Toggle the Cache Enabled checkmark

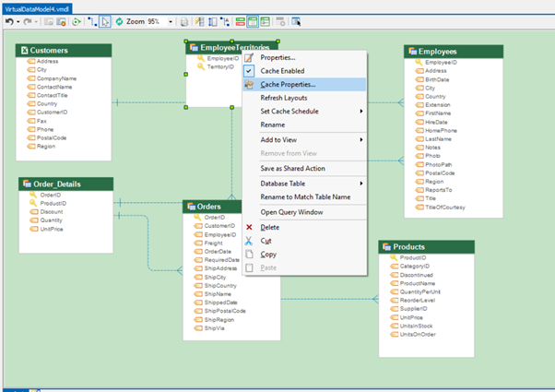coord(249,71)
